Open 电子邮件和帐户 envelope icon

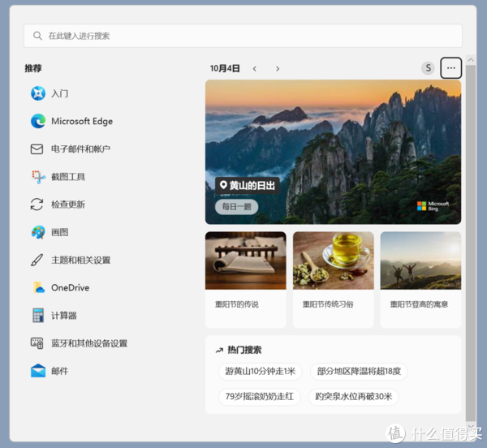[37, 149]
